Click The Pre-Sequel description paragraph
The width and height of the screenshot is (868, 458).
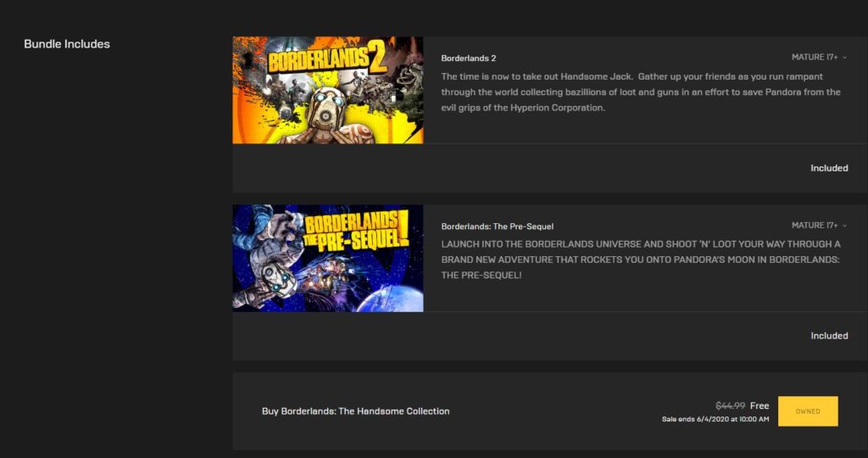pos(641,260)
